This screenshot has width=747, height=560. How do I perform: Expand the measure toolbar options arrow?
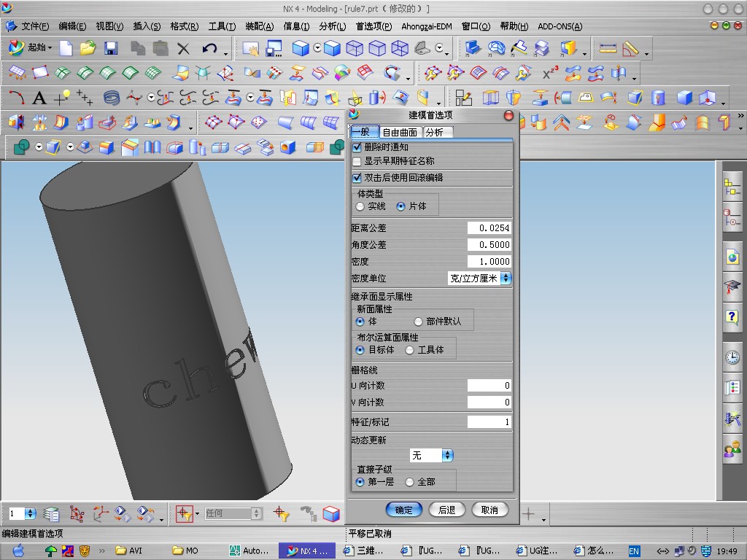tap(646, 52)
